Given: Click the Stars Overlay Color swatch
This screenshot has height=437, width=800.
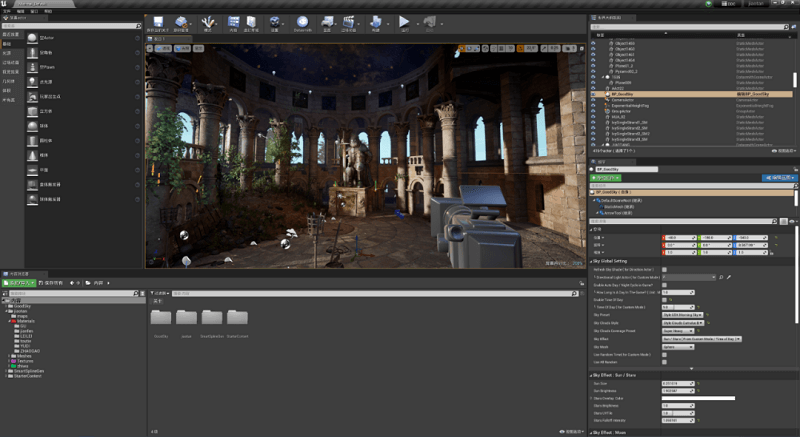Looking at the screenshot, I should pos(698,397).
